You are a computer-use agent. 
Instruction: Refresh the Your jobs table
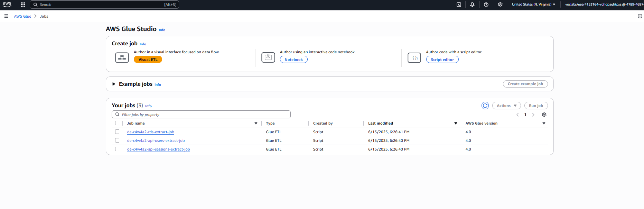tap(485, 106)
